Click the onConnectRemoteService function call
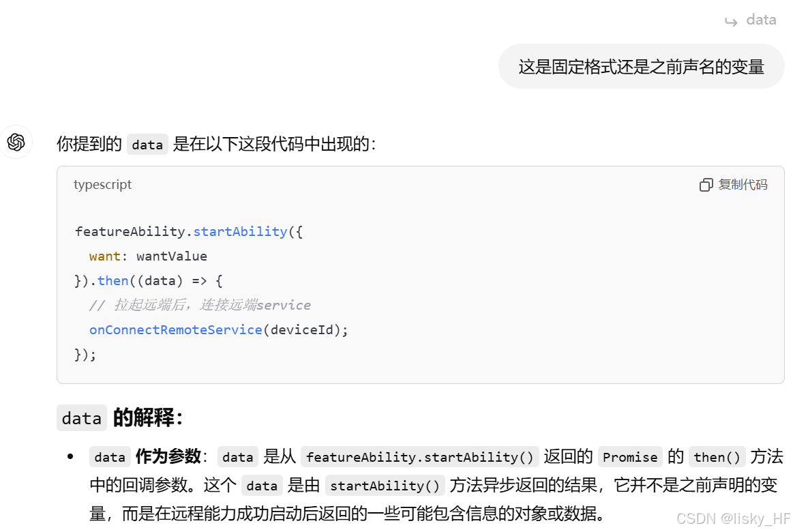793x532 pixels. pos(175,329)
